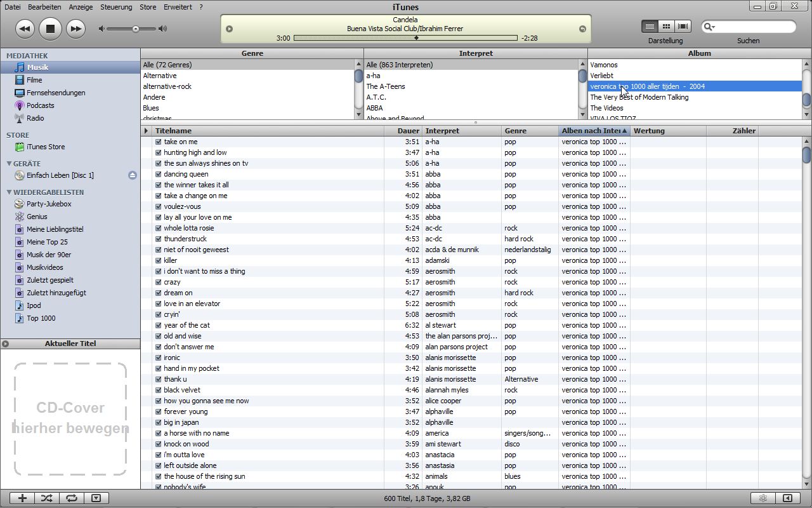The height and width of the screenshot is (508, 812).
Task: Uncheck the 'take on me' checkbox
Action: click(158, 142)
